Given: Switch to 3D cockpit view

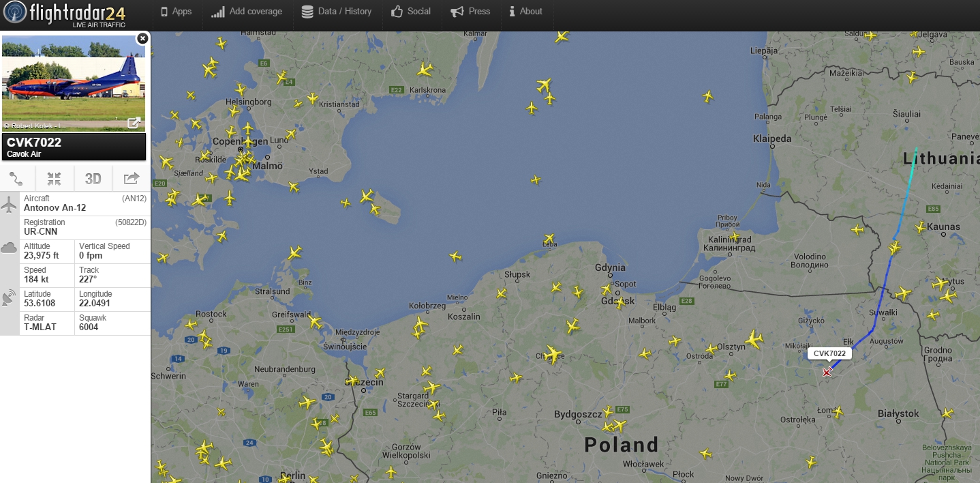Looking at the screenshot, I should coord(93,179).
